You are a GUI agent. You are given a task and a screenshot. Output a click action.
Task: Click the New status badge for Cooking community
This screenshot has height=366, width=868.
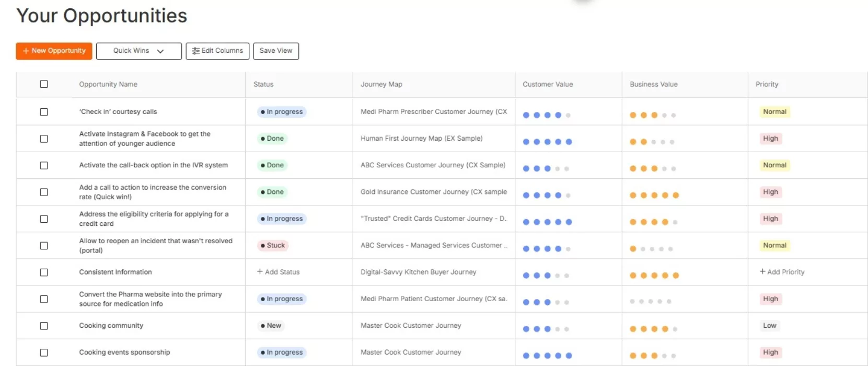(271, 326)
